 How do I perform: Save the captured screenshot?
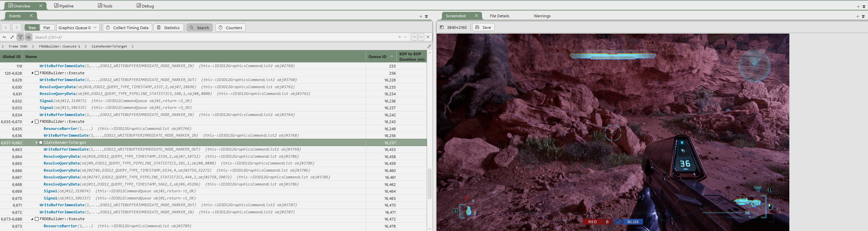483,27
